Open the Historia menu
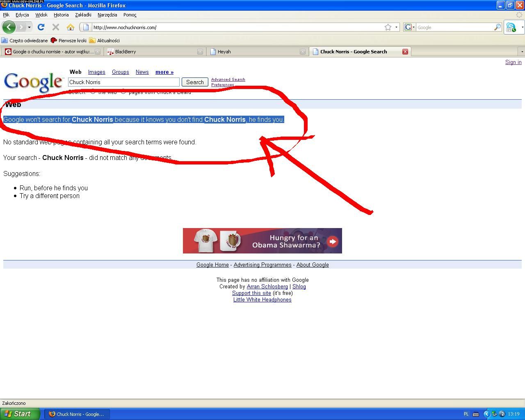The width and height of the screenshot is (525, 420). 61,15
